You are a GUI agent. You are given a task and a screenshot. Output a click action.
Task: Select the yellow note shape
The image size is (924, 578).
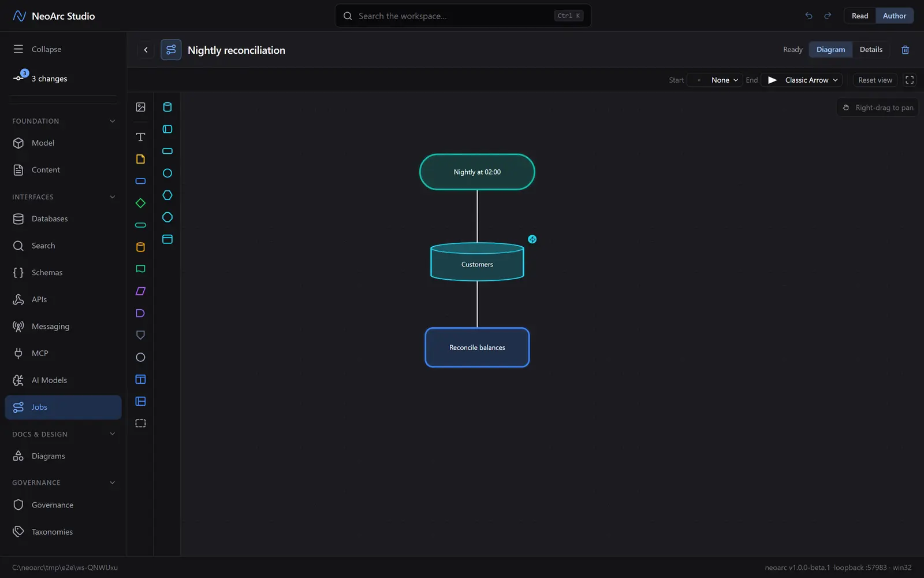pyautogui.click(x=140, y=159)
